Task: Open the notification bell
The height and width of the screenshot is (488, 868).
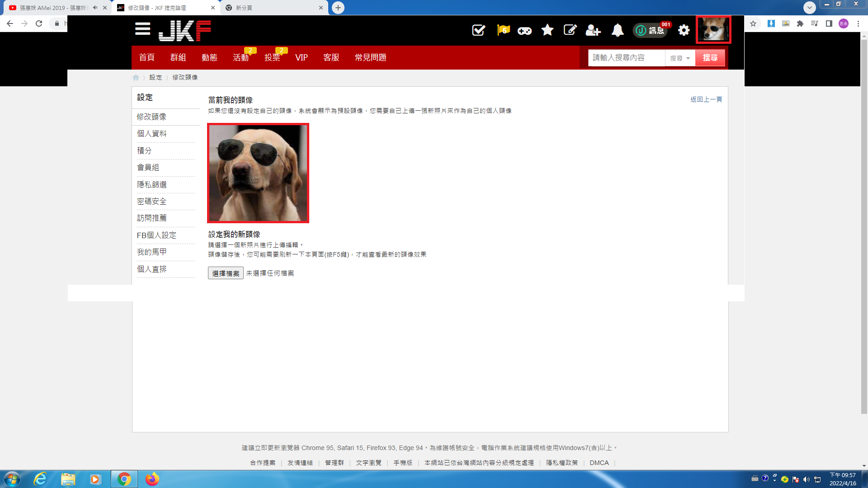Action: point(618,30)
